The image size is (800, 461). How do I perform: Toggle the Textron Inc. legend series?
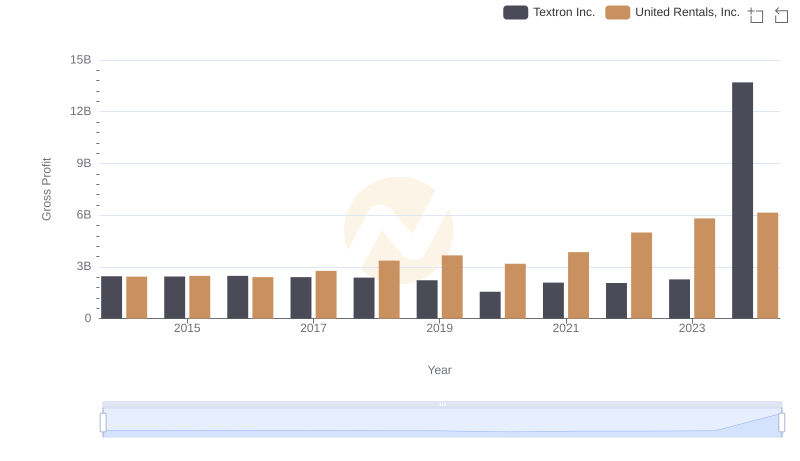click(549, 12)
